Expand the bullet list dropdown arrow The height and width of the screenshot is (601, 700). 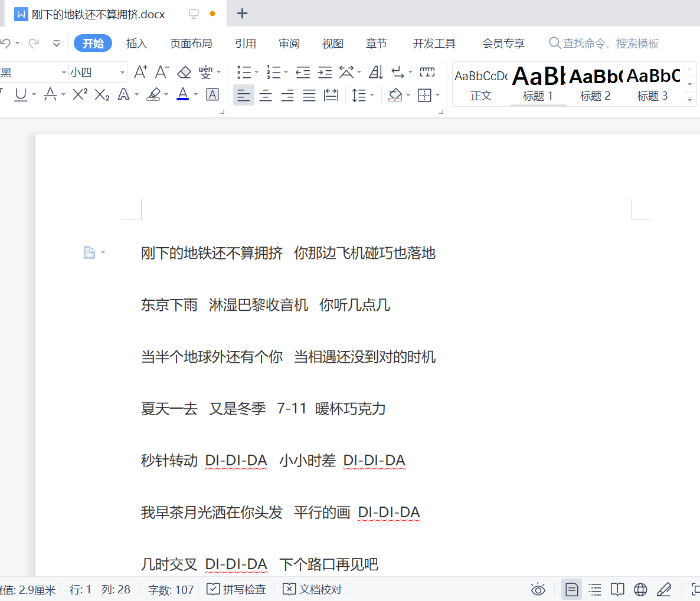pyautogui.click(x=256, y=72)
